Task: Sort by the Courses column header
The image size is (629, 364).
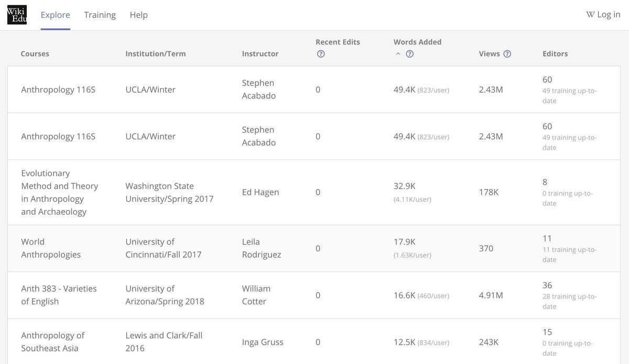Action: click(35, 53)
